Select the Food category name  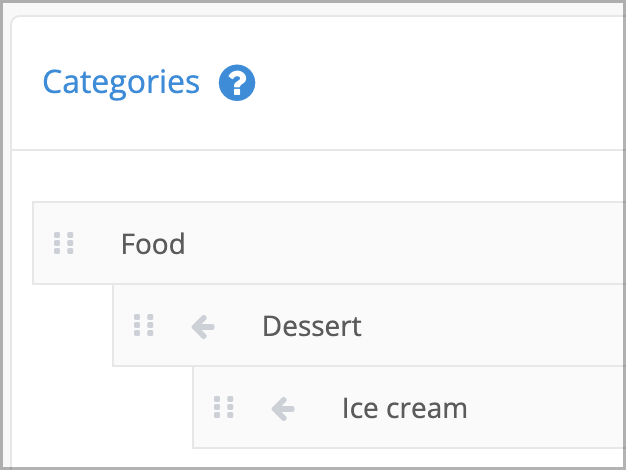pyautogui.click(x=153, y=244)
